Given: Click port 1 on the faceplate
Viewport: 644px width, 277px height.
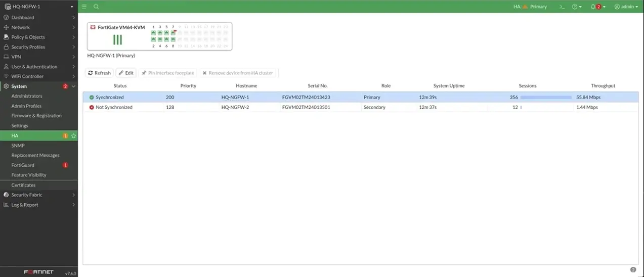Looking at the screenshot, I should (x=153, y=33).
